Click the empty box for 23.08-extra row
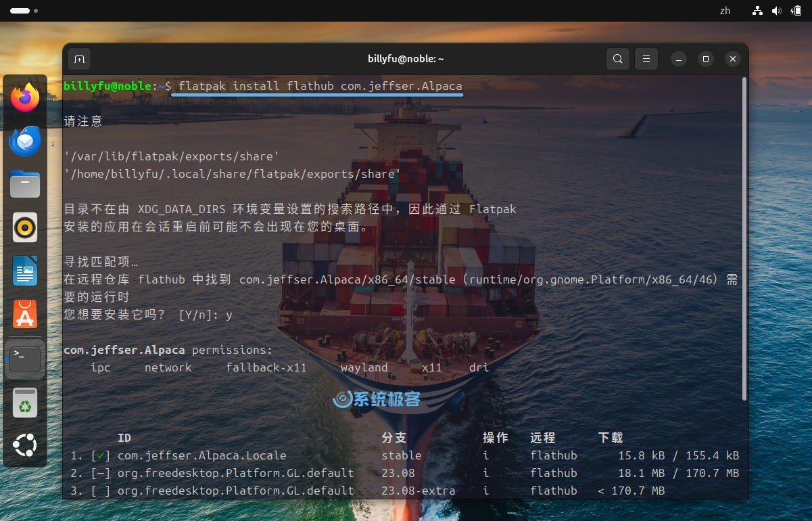Screen dimensions: 812x521 point(100,491)
